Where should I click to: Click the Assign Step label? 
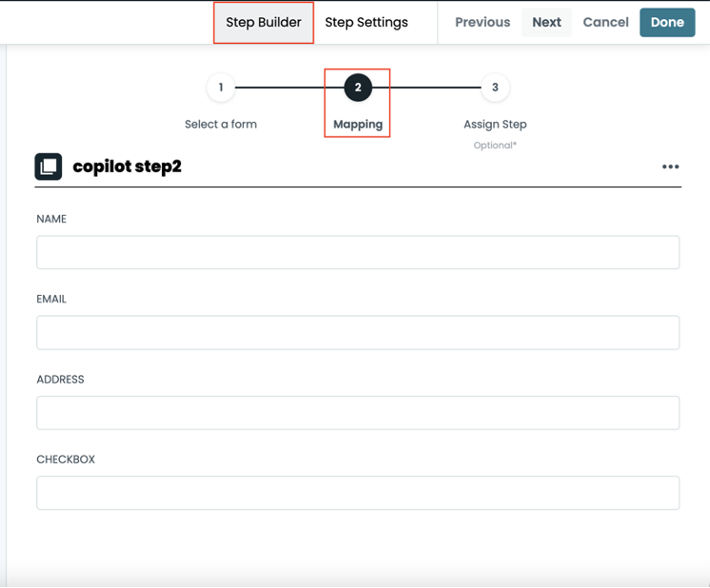click(x=495, y=125)
